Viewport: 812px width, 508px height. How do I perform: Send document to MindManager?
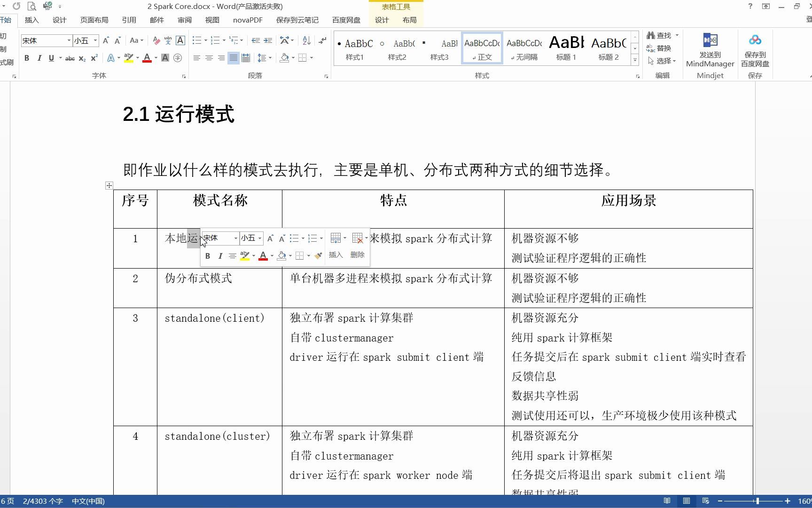(x=710, y=51)
